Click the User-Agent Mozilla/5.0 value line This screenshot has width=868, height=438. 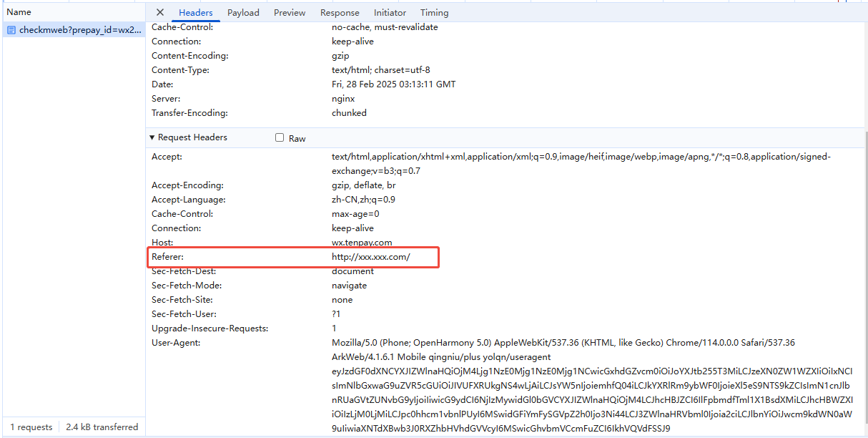[563, 342]
